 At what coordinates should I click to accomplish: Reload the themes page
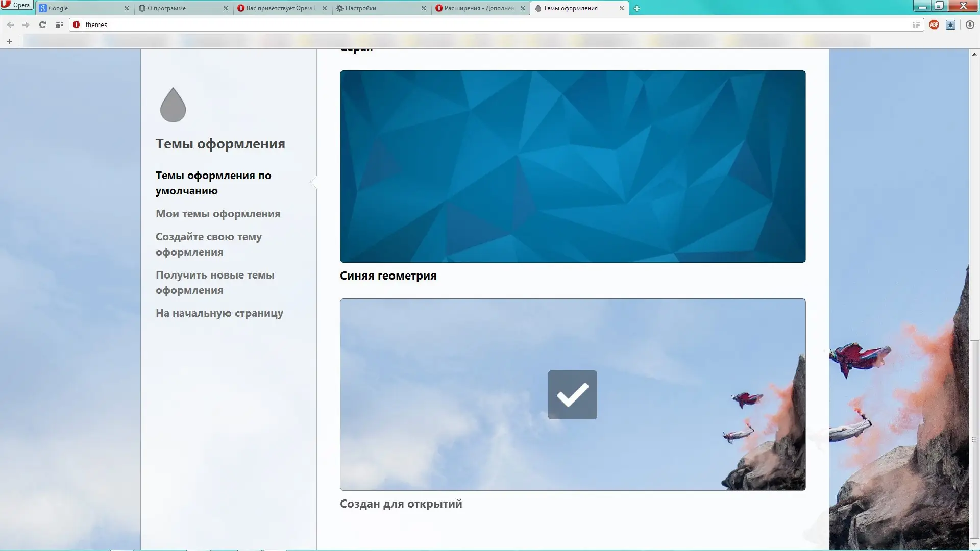pyautogui.click(x=43, y=24)
